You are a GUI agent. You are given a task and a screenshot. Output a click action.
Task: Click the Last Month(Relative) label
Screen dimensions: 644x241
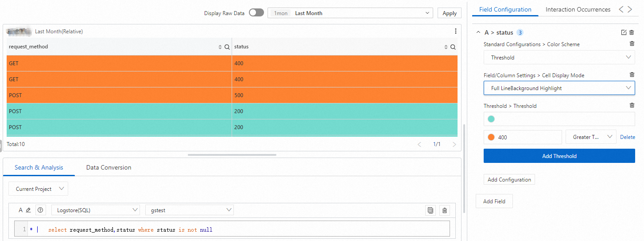pyautogui.click(x=59, y=32)
